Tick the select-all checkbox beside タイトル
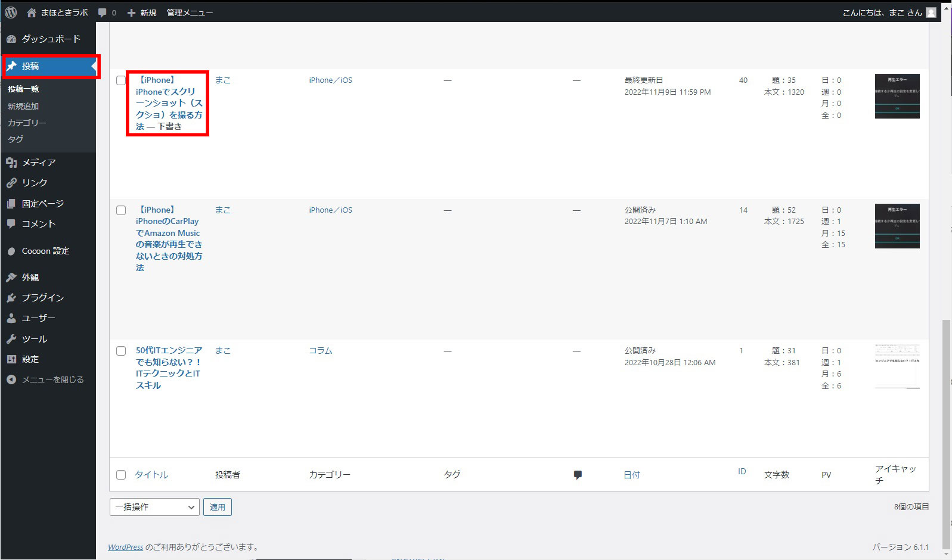Screen dimensions: 952x560 tap(121, 475)
